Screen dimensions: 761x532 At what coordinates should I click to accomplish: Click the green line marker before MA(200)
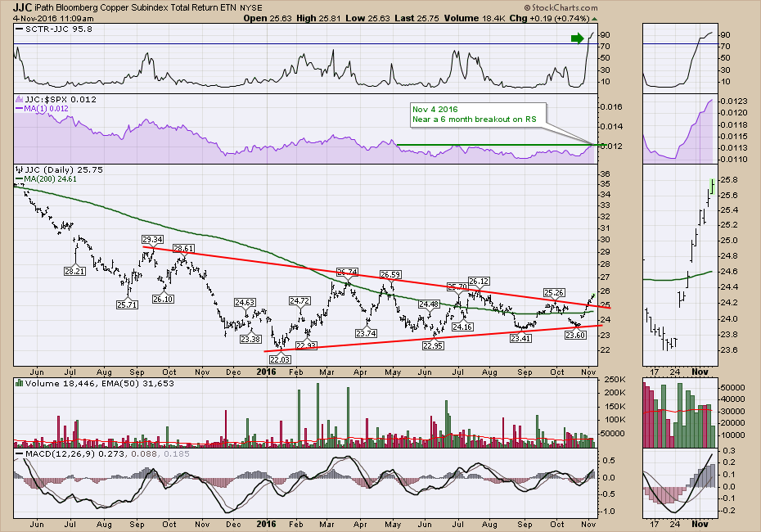(20, 179)
